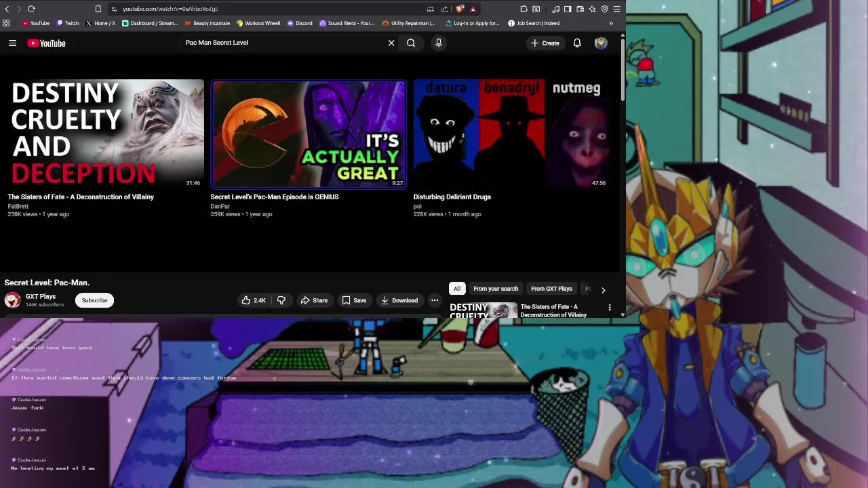The image size is (868, 488).
Task: Open the YouTube bookmark
Action: [x=35, y=23]
